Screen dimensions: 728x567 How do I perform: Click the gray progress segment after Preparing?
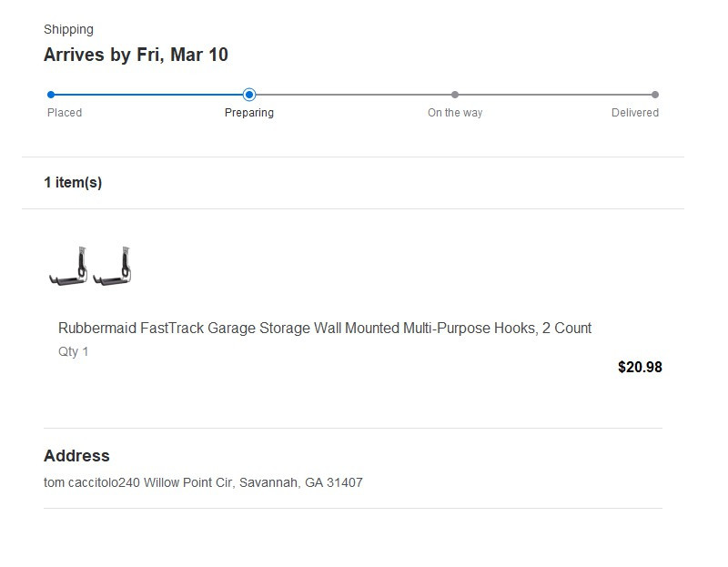point(353,95)
